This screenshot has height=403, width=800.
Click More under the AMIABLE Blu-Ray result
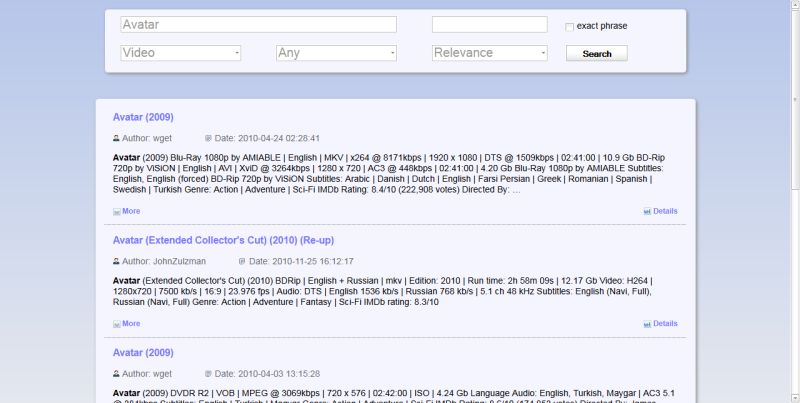[131, 211]
